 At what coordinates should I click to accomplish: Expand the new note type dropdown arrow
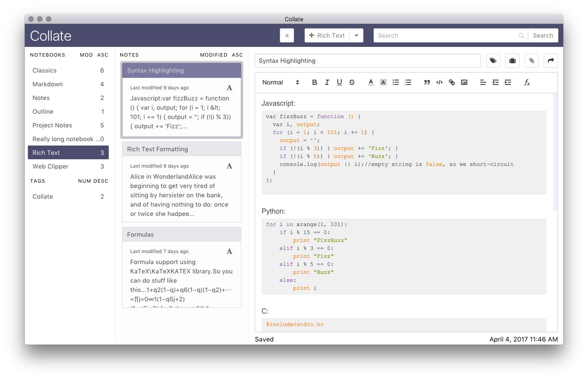point(356,35)
